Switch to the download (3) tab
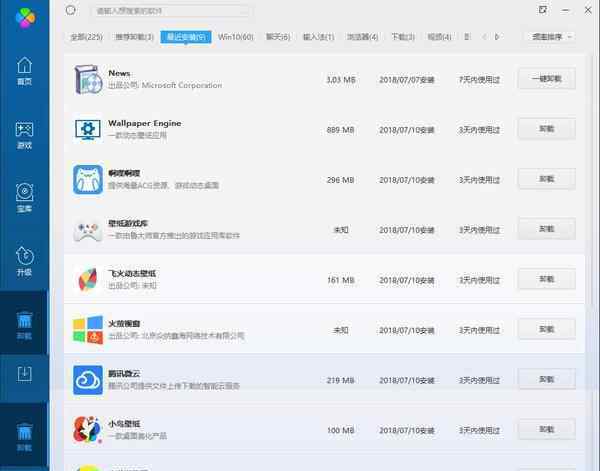 [x=403, y=37]
